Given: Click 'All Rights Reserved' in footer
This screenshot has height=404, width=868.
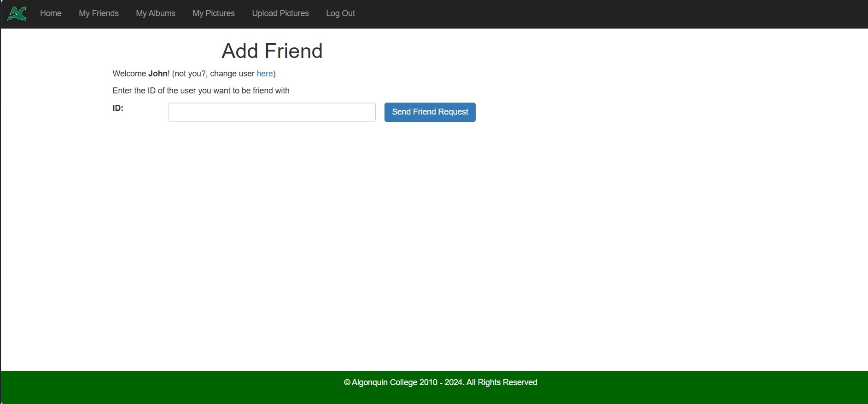Looking at the screenshot, I should (501, 382).
